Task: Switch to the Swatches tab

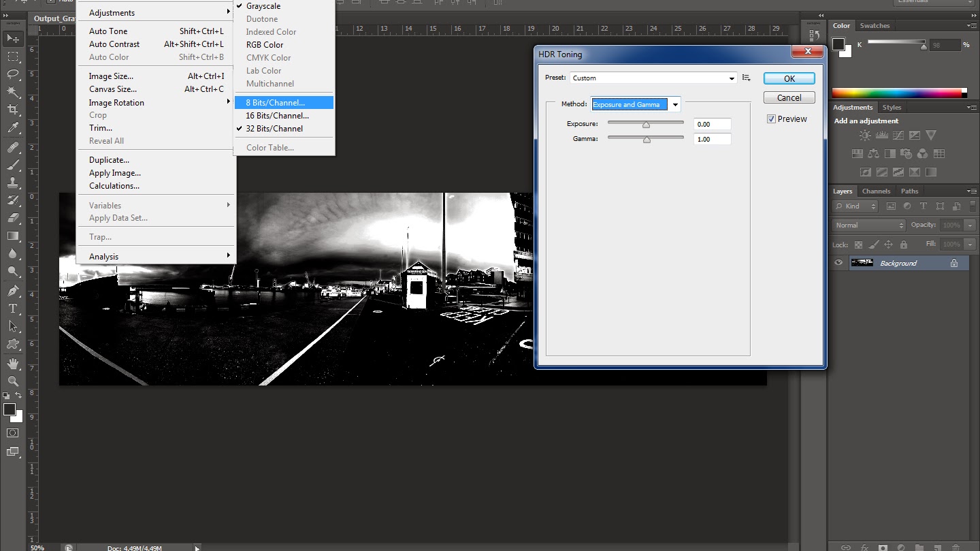Action: (875, 26)
